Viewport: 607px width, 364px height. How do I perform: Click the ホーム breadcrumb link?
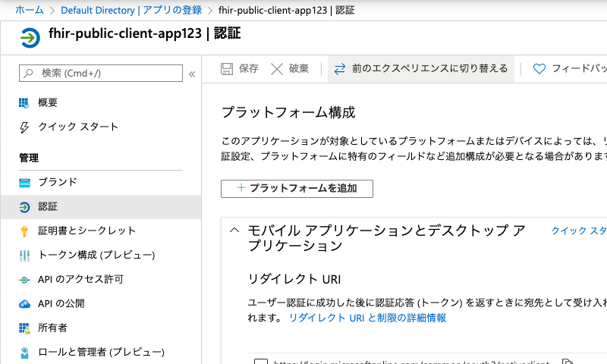click(x=30, y=10)
